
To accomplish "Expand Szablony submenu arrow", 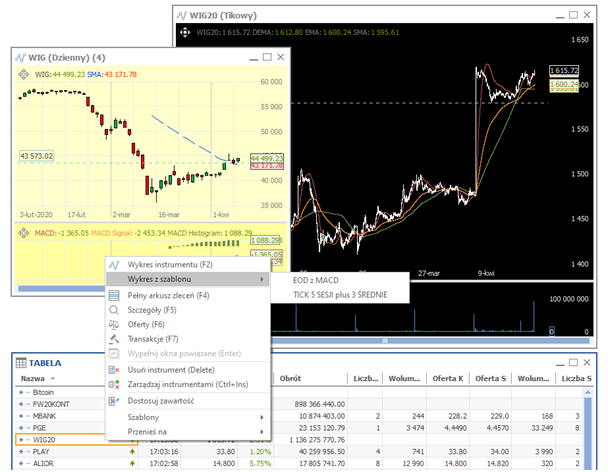I will (262, 417).
